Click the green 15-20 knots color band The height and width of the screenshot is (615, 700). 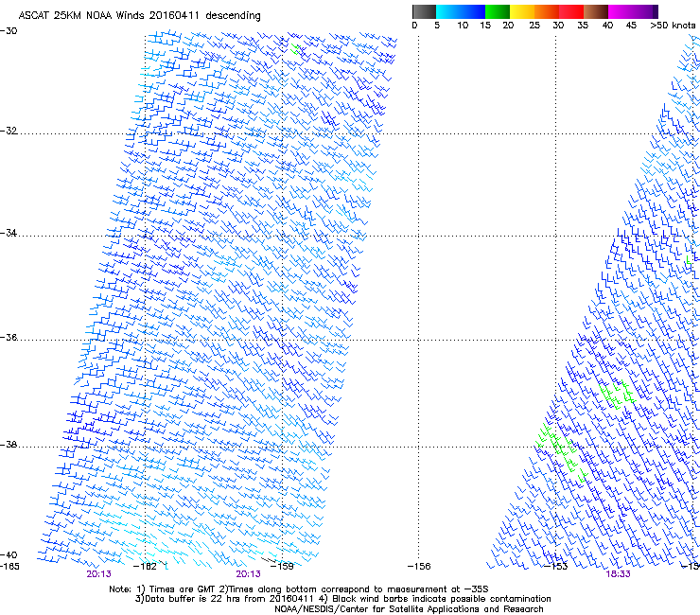click(x=498, y=11)
